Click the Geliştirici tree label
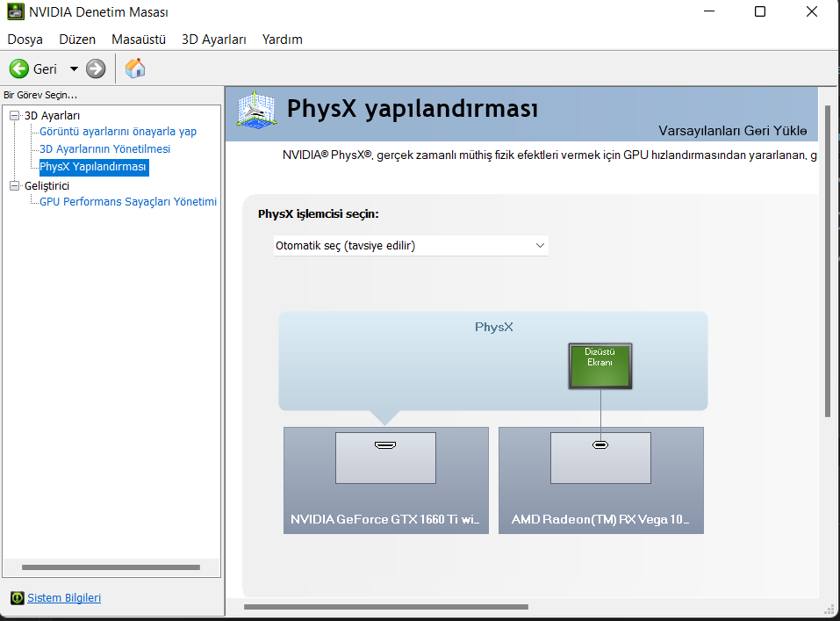Screen dimensions: 840x621 [x=47, y=185]
